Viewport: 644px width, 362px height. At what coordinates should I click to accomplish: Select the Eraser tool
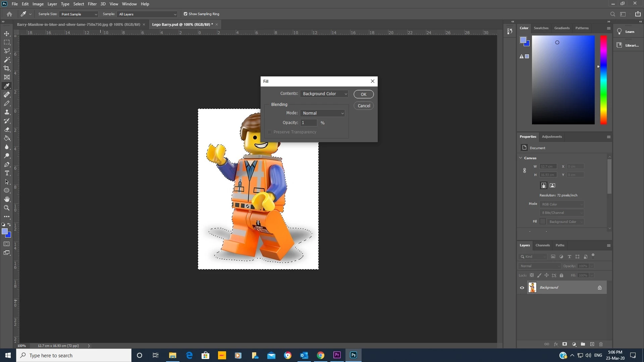[7, 130]
